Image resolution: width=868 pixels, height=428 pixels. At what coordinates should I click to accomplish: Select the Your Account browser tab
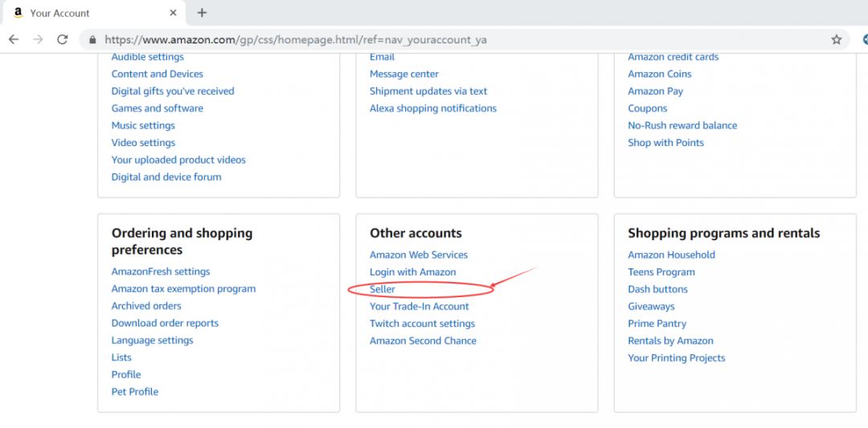point(80,13)
